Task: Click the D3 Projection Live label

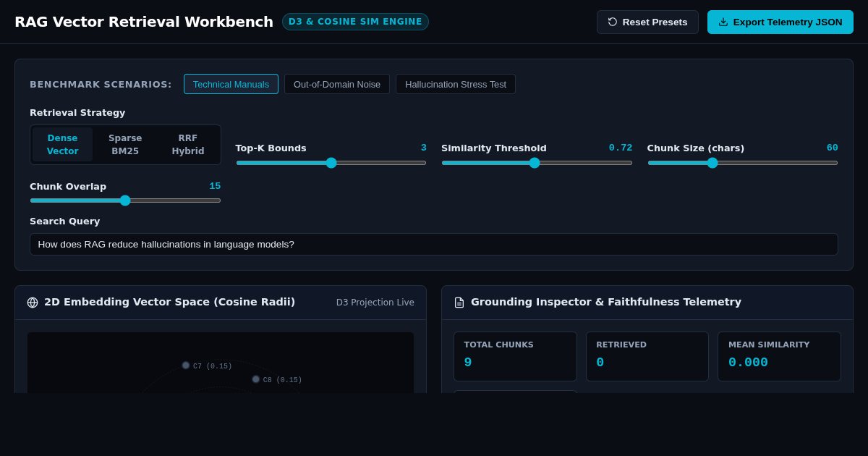Action: point(375,303)
